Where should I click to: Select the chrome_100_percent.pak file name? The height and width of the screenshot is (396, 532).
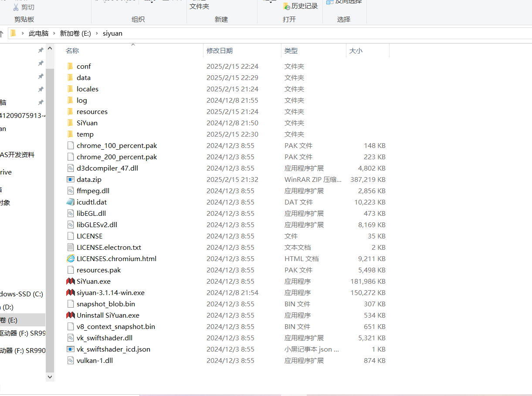tap(117, 145)
